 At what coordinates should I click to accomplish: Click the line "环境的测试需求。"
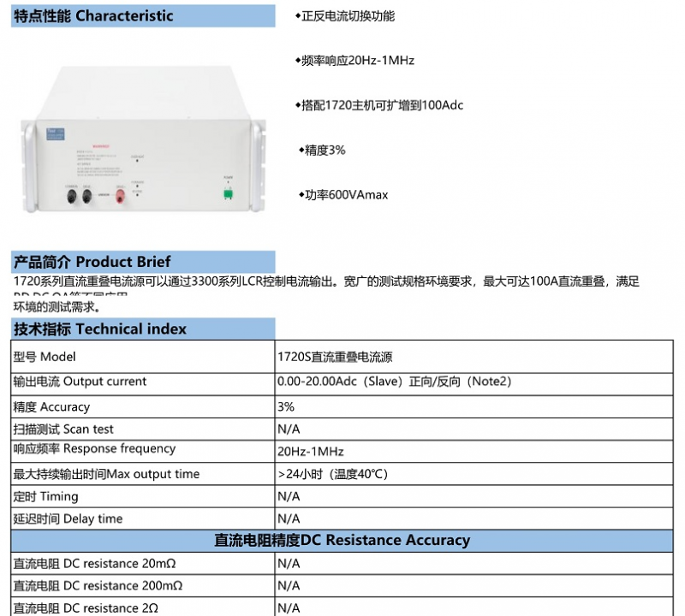(x=57, y=307)
